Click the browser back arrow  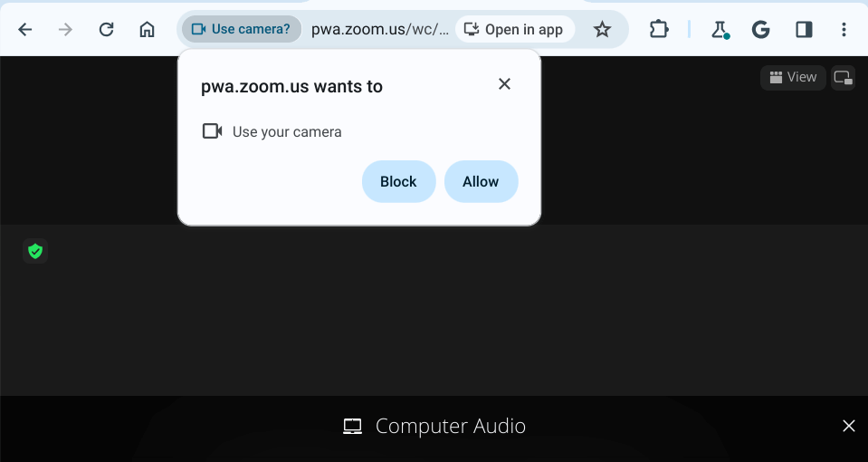[25, 30]
